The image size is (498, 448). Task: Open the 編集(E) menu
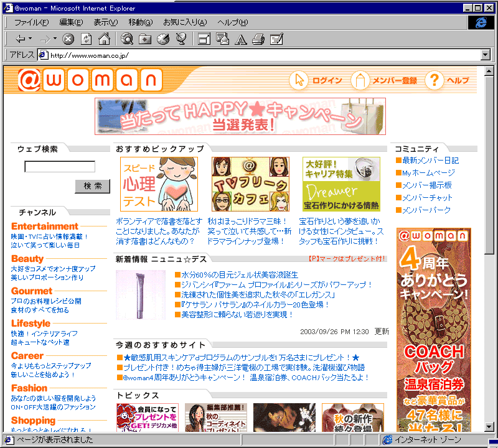71,22
